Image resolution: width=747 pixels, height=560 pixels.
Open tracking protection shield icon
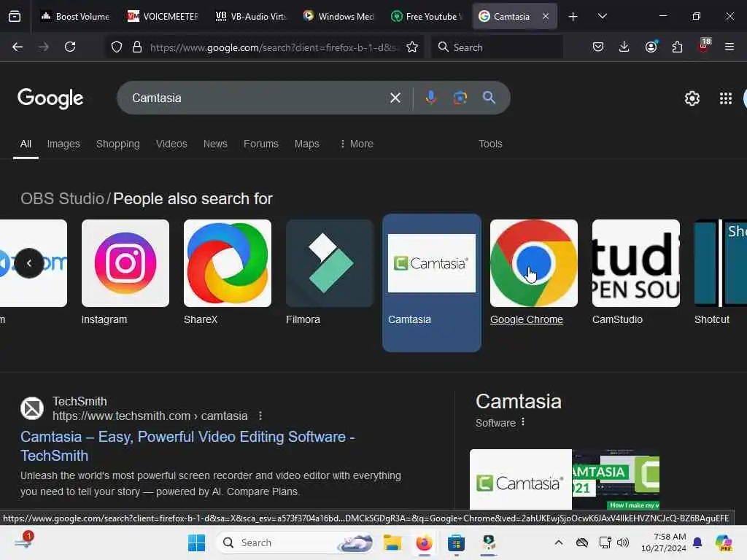point(117,47)
